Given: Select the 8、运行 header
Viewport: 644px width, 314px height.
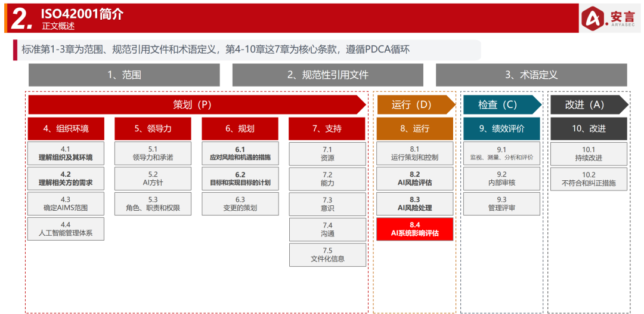Looking at the screenshot, I should click(415, 128).
